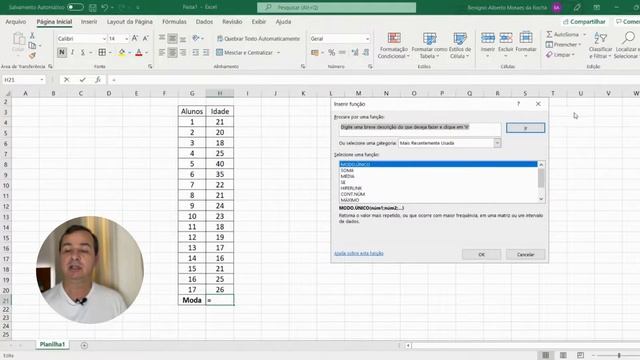
Task: Click OK in Inserir função dialog
Action: click(481, 254)
